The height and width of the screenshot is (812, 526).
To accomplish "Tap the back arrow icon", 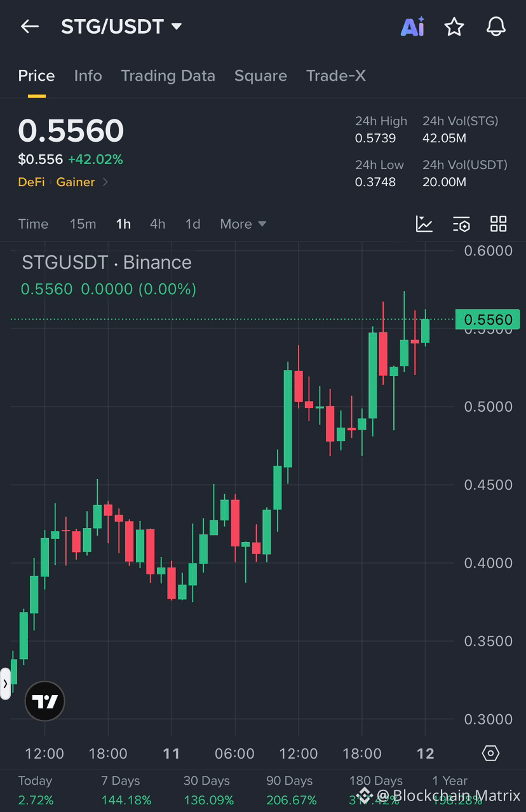I will (30, 26).
